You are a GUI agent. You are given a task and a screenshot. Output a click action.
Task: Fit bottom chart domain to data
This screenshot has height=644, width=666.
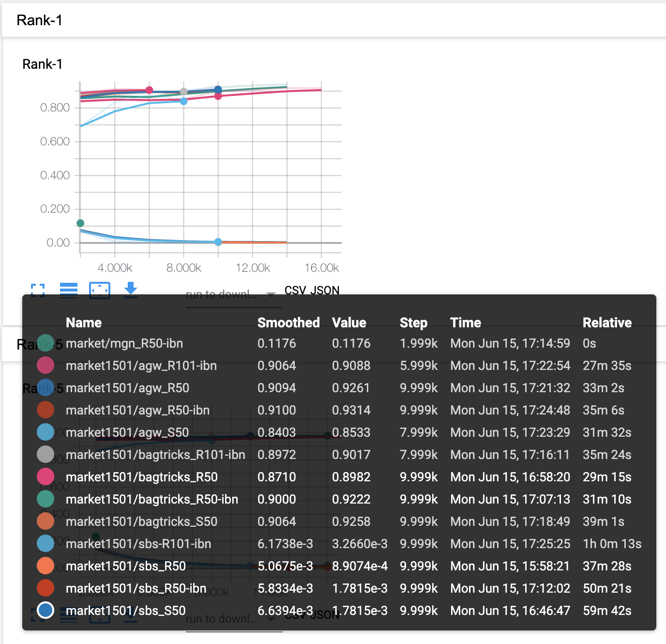[100, 617]
